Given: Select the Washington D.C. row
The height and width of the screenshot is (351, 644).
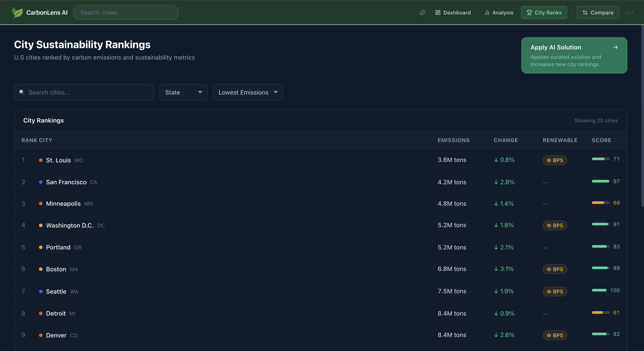Looking at the screenshot, I should pyautogui.click(x=69, y=225).
